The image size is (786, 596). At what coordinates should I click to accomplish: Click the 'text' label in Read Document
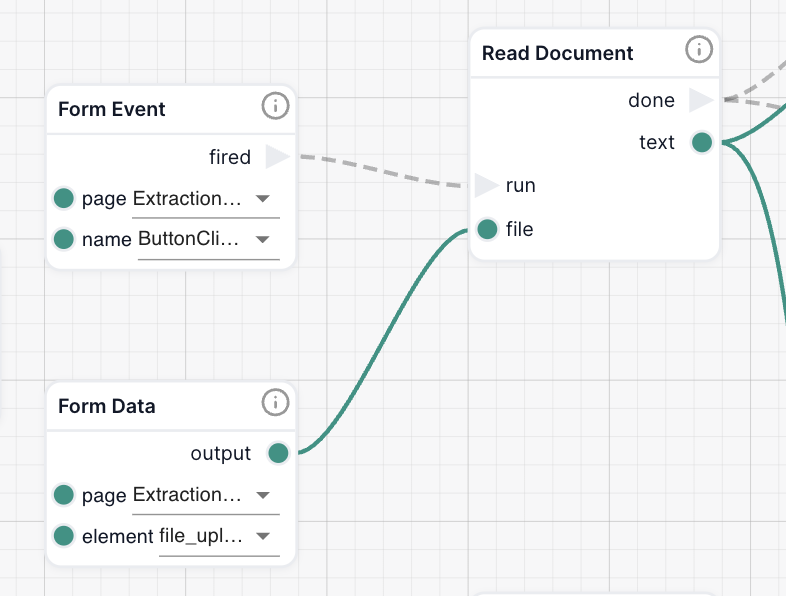click(x=657, y=142)
